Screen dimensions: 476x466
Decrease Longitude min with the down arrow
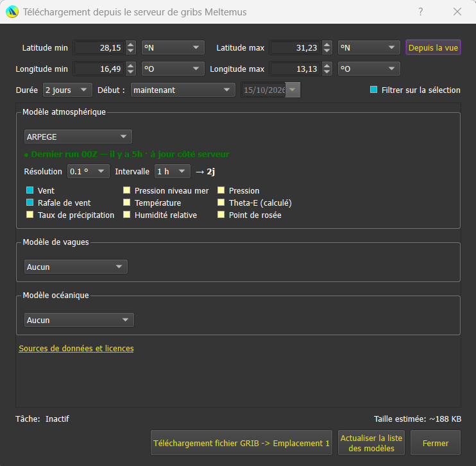pos(130,72)
